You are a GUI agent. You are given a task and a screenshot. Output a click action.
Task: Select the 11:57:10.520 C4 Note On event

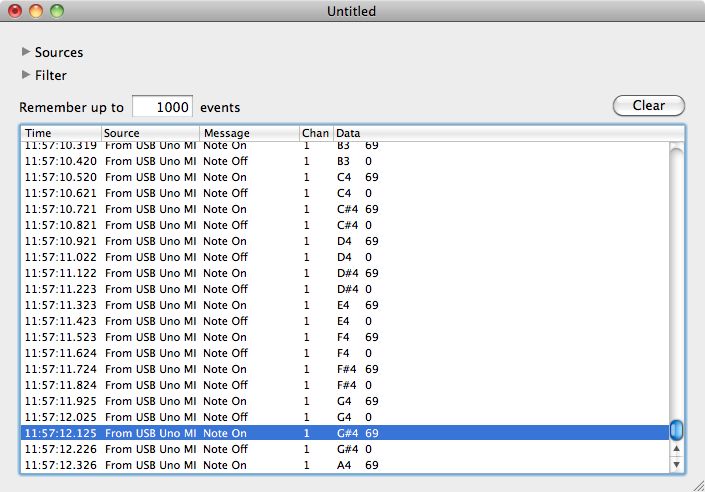coord(340,177)
